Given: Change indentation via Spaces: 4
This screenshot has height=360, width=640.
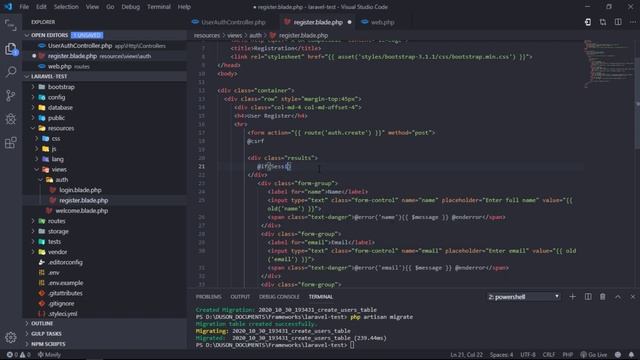Looking at the screenshot, I should 501,355.
